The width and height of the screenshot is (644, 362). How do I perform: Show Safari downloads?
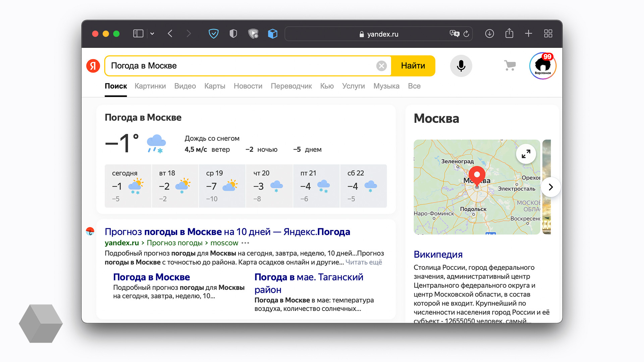[x=489, y=34]
